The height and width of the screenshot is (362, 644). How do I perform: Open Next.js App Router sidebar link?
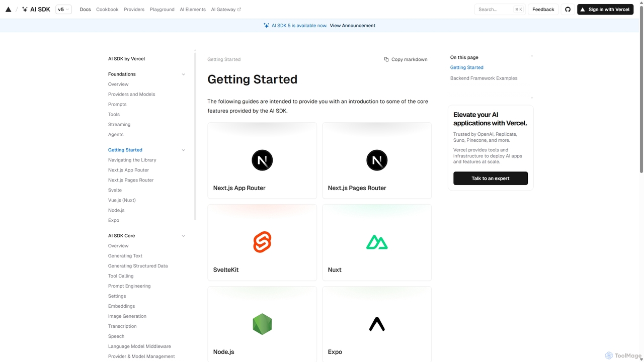point(128,170)
